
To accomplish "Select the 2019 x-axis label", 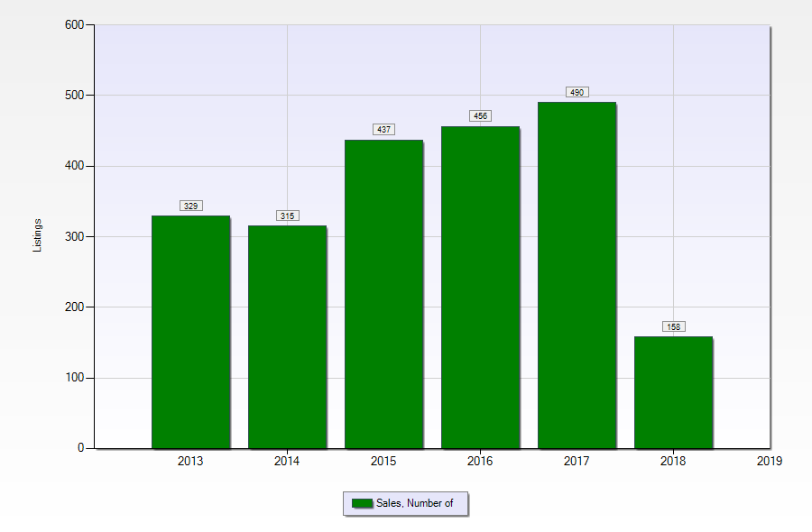I will [x=770, y=461].
